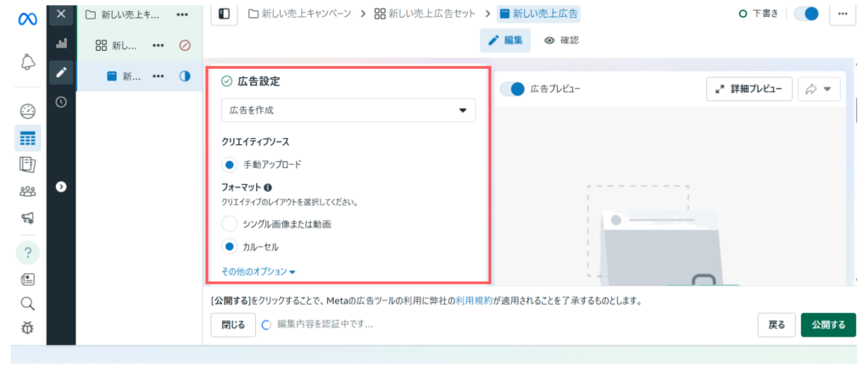
Task: Click the help question mark icon
Action: pos(27,253)
